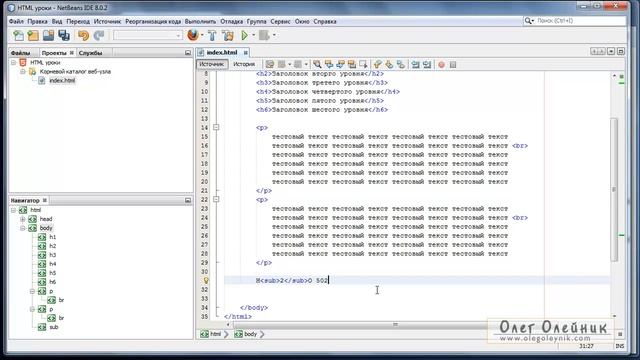This screenshot has width=640, height=360.
Task: Click the Shift Line Left icon
Action: (x=416, y=64)
